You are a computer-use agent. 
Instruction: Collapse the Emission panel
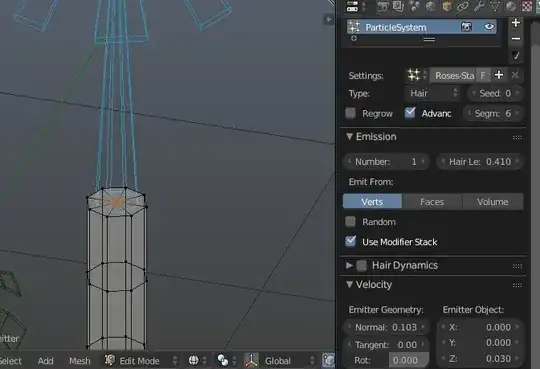(350, 136)
